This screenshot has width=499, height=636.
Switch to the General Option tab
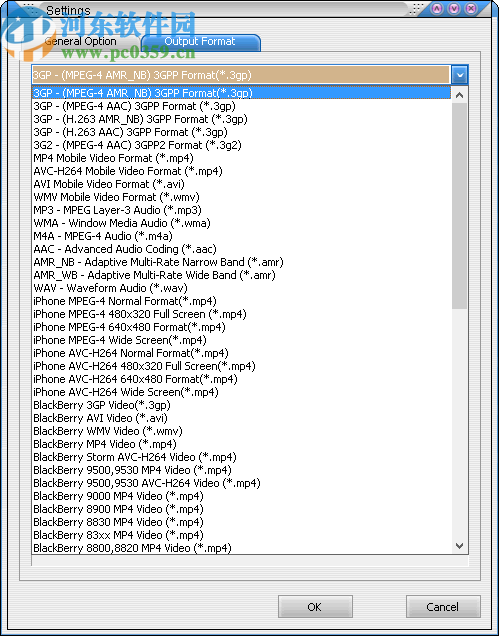click(81, 41)
